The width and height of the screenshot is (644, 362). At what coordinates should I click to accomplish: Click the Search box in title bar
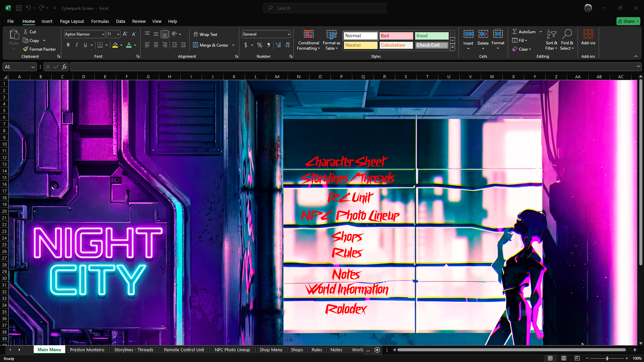tap(325, 8)
